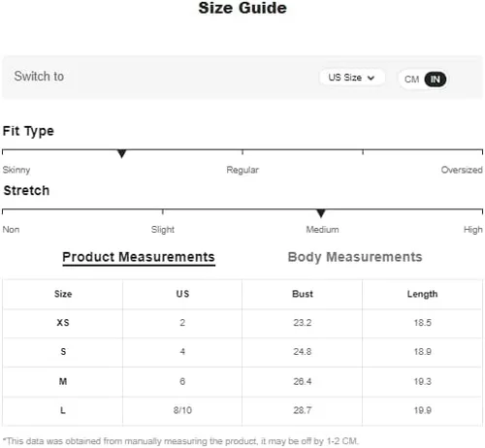Screen dimensions: 485x448
Task: Select the XS size row
Action: [x=242, y=323]
